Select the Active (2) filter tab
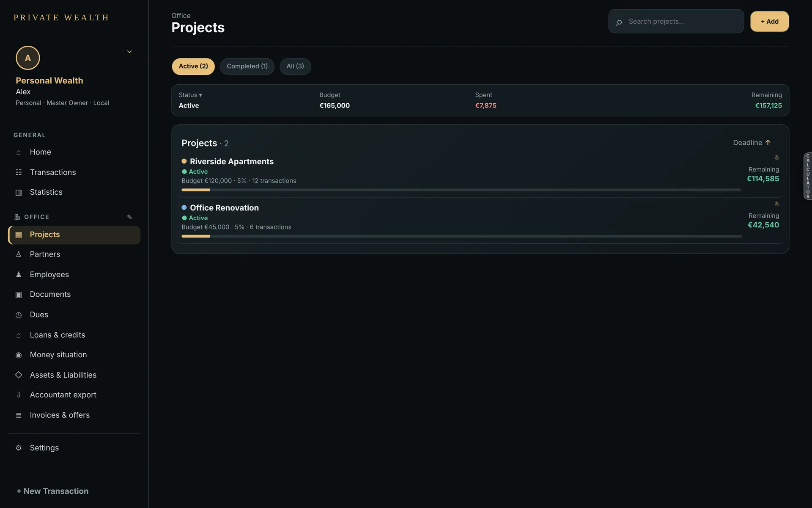812x508 pixels. (193, 66)
